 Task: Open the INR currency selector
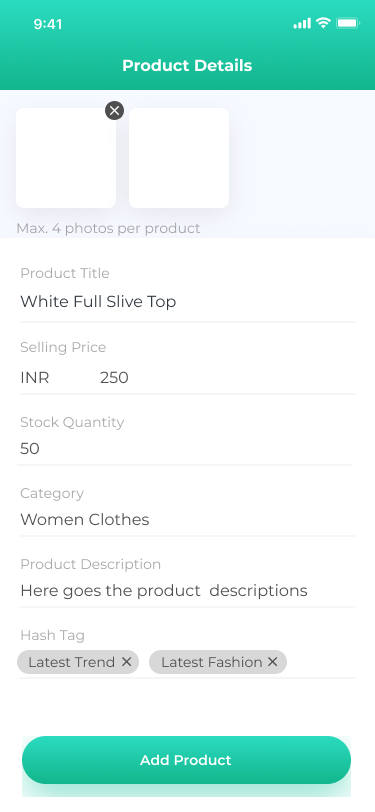pyautogui.click(x=35, y=378)
